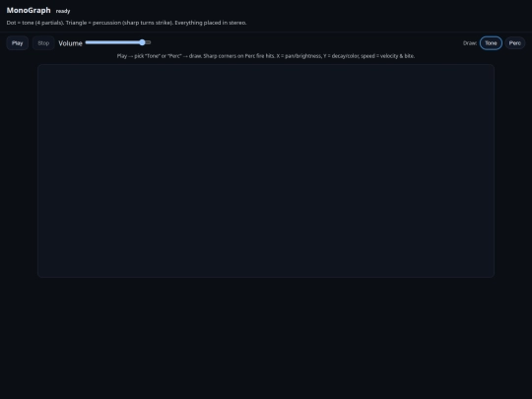This screenshot has height=399, width=532.
Task: Click inside the drawing canvas
Action: (x=266, y=170)
